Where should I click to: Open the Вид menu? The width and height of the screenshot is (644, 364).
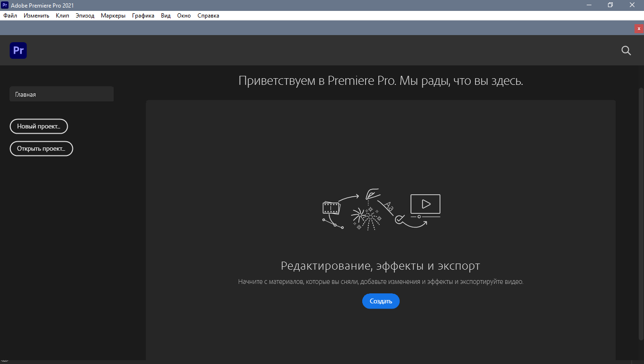click(166, 16)
